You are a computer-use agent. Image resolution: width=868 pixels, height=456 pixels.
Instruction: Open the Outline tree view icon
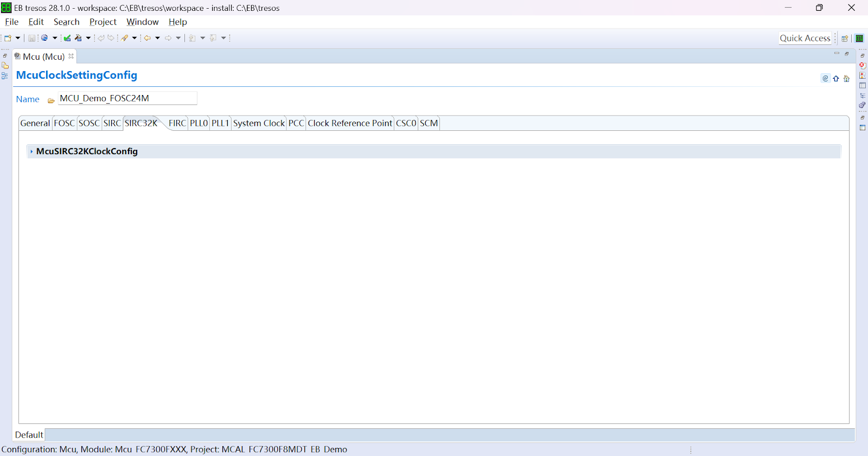point(863,96)
